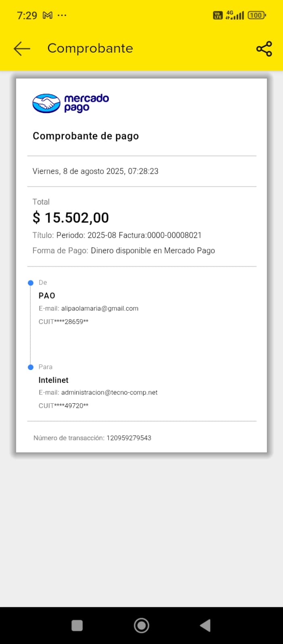283x644 pixels.
Task: Tap the share icon
Action: tap(264, 49)
